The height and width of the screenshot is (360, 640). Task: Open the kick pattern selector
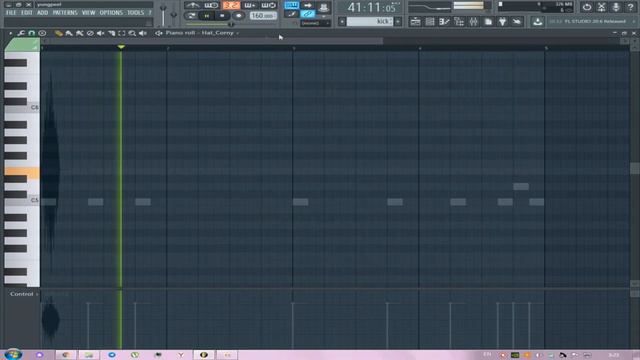point(370,22)
